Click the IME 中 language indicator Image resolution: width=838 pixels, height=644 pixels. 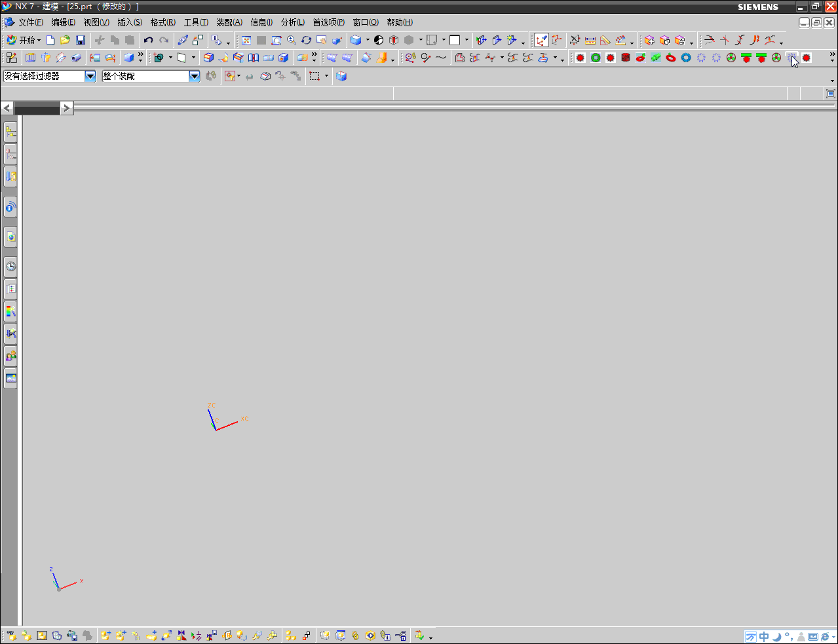pyautogui.click(x=764, y=637)
